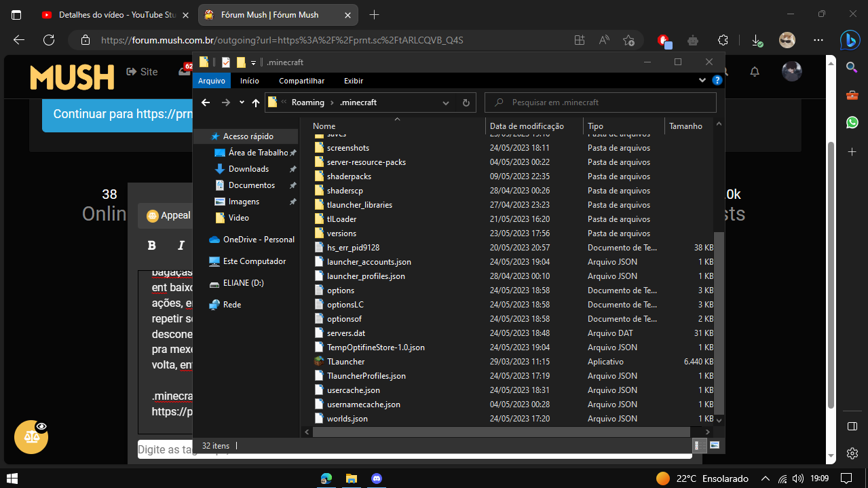
Task: Expand the File Explorer ribbon chevron
Action: click(x=703, y=81)
